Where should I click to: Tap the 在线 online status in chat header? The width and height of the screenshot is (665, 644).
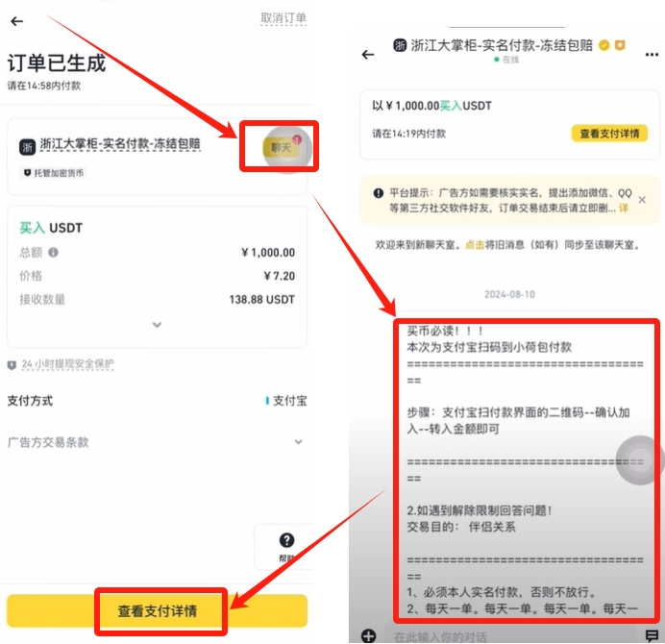click(x=506, y=60)
